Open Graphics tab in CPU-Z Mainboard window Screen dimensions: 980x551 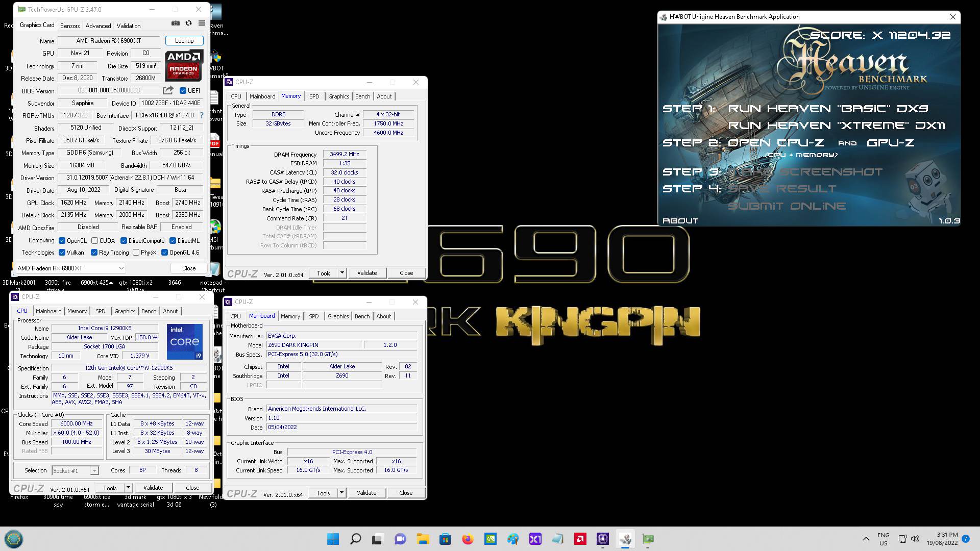click(338, 316)
